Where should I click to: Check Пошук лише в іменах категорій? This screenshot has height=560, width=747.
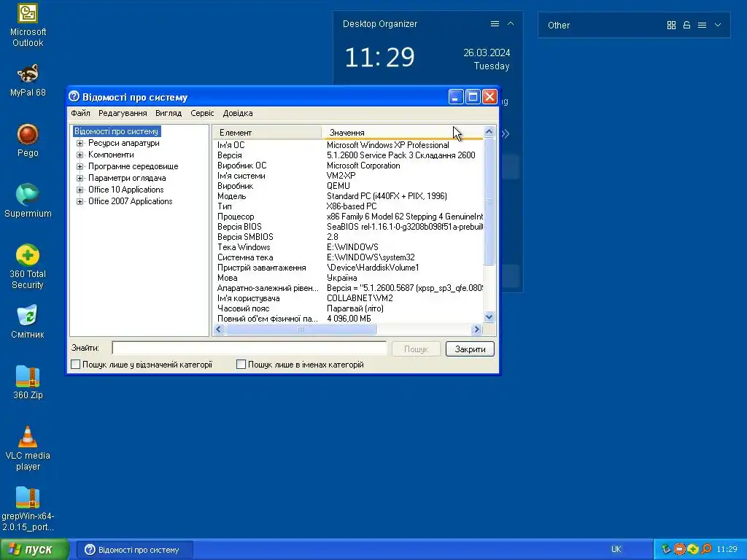tap(241, 365)
